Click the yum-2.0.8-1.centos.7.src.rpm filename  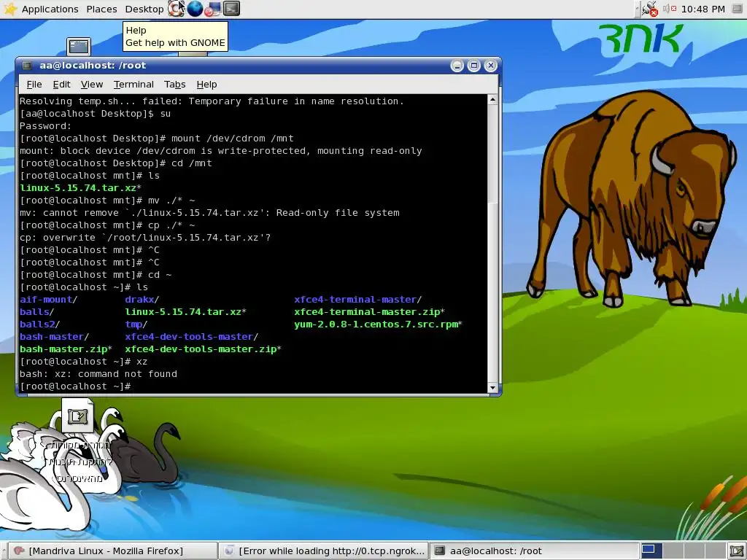click(x=376, y=324)
